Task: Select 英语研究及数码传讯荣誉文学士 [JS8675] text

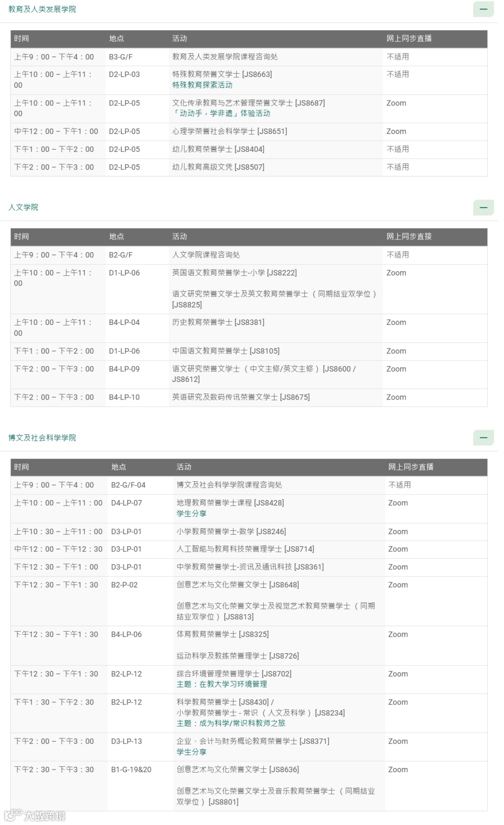Action: (x=241, y=397)
